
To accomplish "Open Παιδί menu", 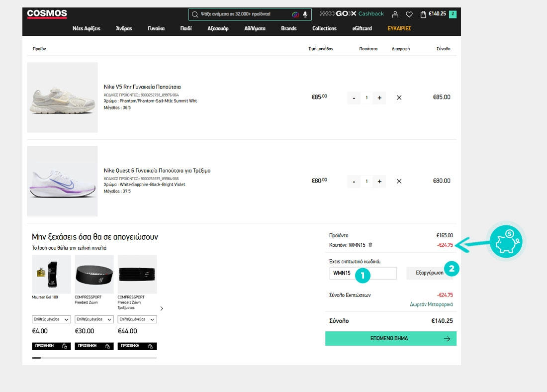I will click(x=186, y=29).
